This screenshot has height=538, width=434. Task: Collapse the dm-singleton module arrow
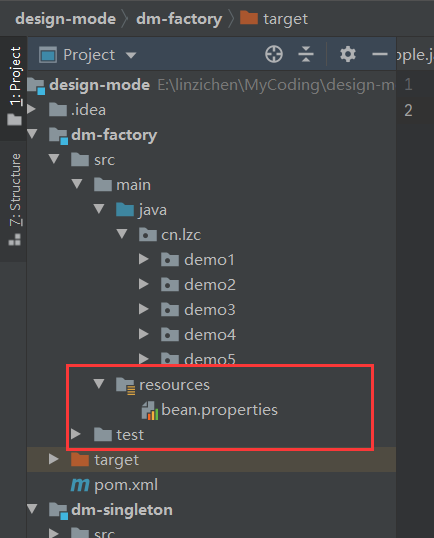tap(32, 508)
